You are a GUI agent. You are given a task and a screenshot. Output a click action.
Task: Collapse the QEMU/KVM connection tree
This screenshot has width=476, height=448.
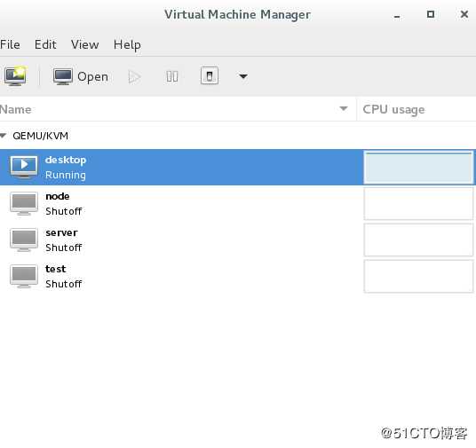point(4,136)
